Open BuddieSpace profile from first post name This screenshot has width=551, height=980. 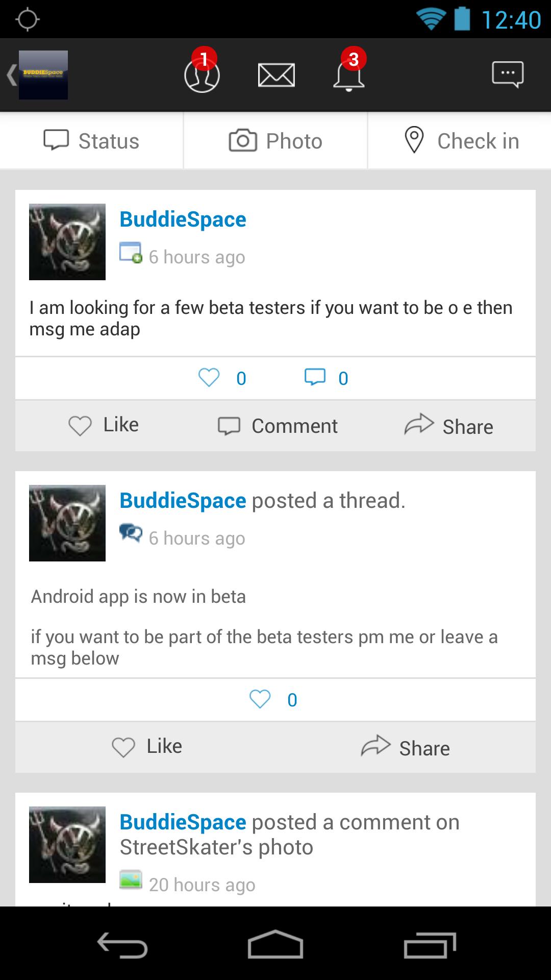click(183, 219)
